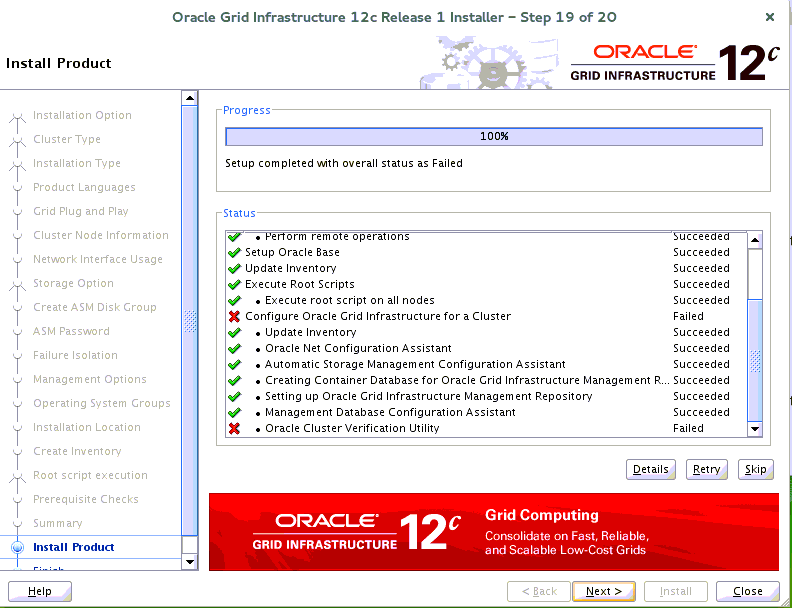This screenshot has height=608, width=792.
Task: Click green check beside Setup Oracle Base
Action: [x=234, y=252]
